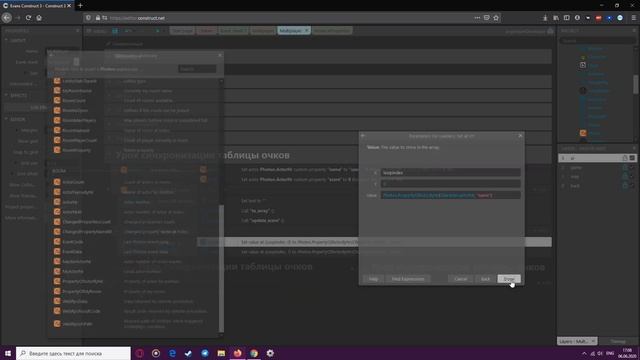Open Windows Start menu
This screenshot has width=640, height=360.
click(x=7, y=353)
